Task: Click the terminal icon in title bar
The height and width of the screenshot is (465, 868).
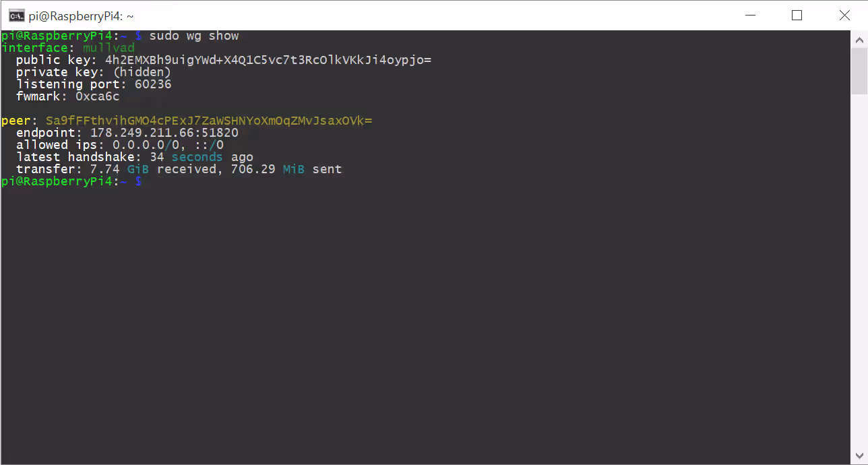Action: [x=17, y=15]
